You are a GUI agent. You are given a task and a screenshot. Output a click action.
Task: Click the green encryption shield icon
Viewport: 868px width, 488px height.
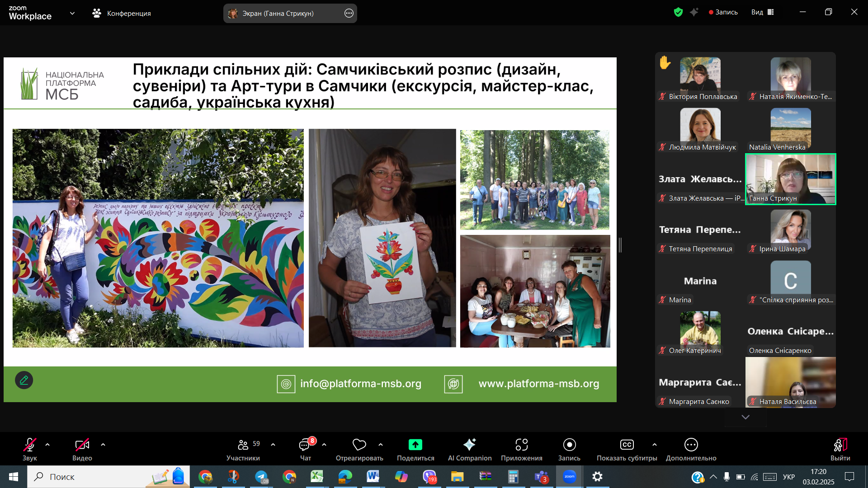click(x=678, y=12)
